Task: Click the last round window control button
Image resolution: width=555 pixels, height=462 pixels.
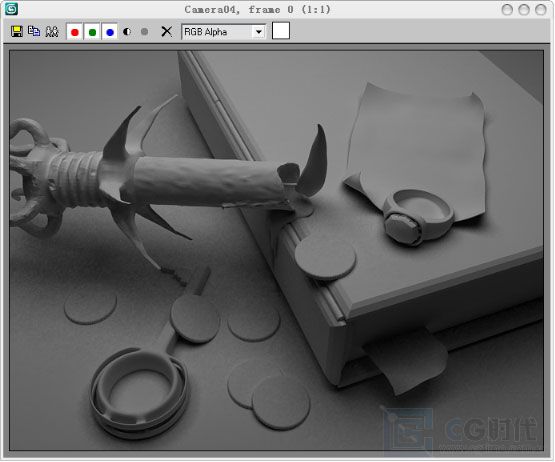Action: [x=540, y=10]
